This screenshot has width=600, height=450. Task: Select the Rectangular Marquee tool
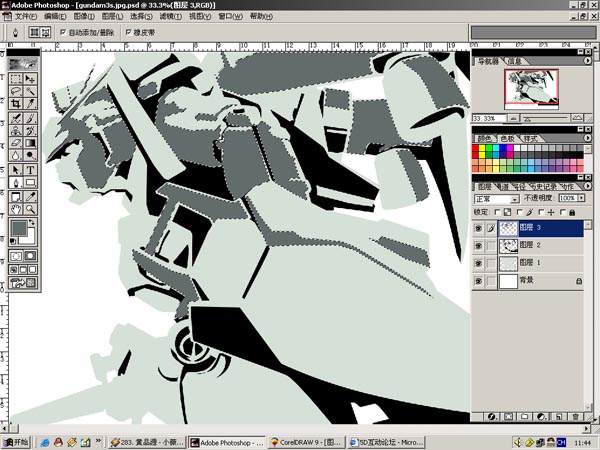click(x=16, y=79)
